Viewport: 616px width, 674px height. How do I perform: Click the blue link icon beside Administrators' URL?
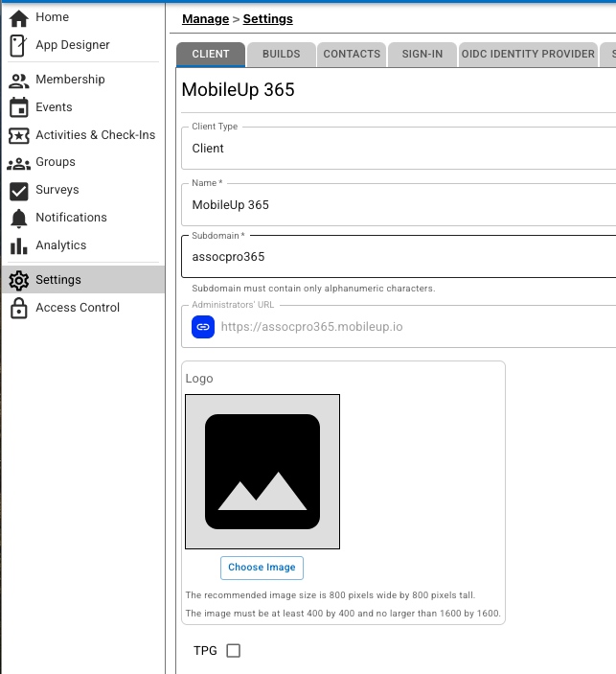coord(202,327)
